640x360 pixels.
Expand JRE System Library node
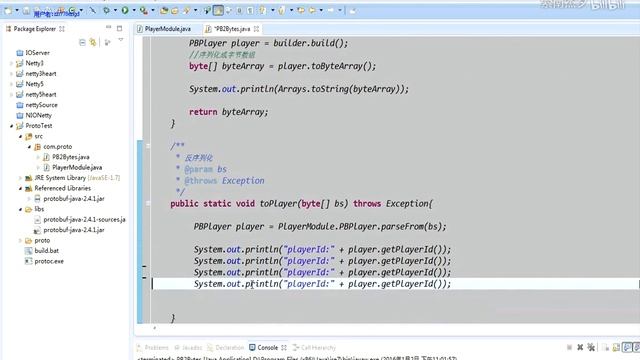(20, 178)
